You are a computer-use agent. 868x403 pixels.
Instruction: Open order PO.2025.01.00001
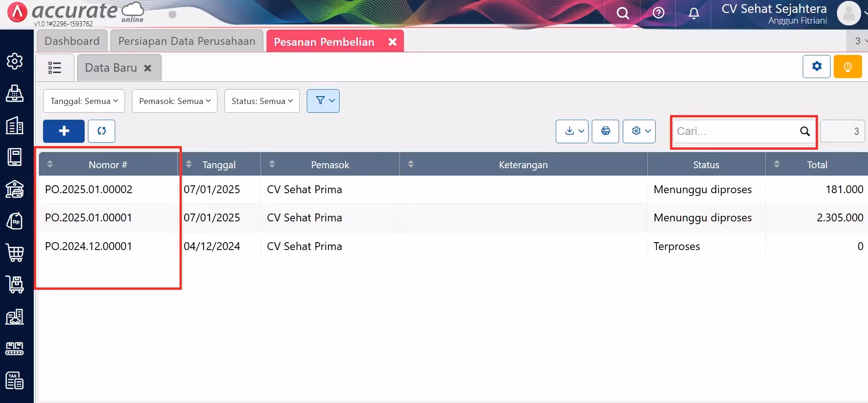(89, 218)
